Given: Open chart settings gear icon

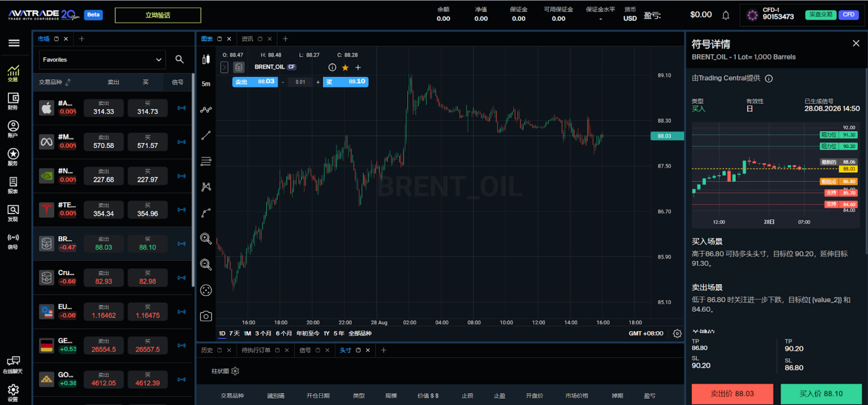Looking at the screenshot, I should pos(677,334).
